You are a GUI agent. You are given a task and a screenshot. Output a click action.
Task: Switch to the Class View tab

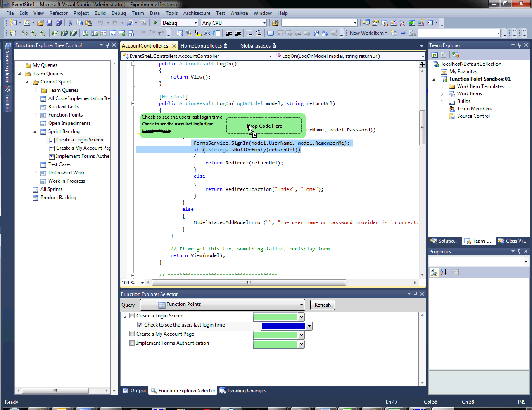point(512,241)
